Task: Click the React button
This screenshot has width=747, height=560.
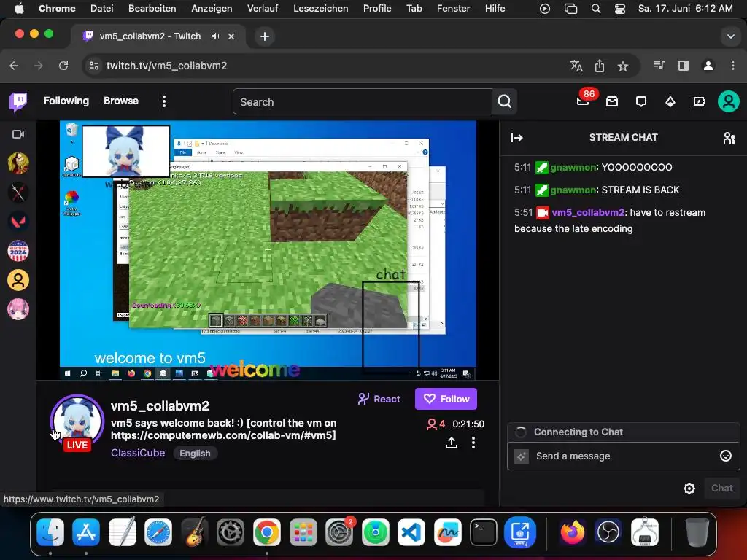Action: coord(379,399)
